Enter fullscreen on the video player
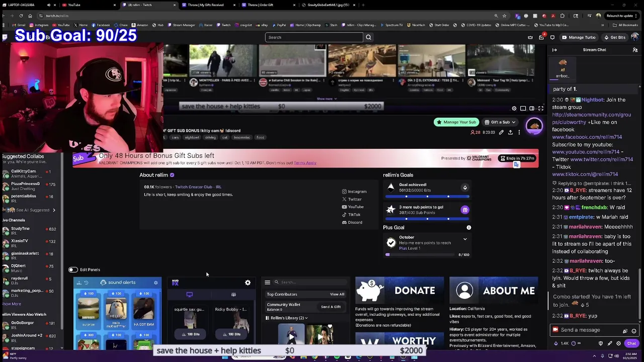The height and width of the screenshot is (362, 644). [x=541, y=109]
